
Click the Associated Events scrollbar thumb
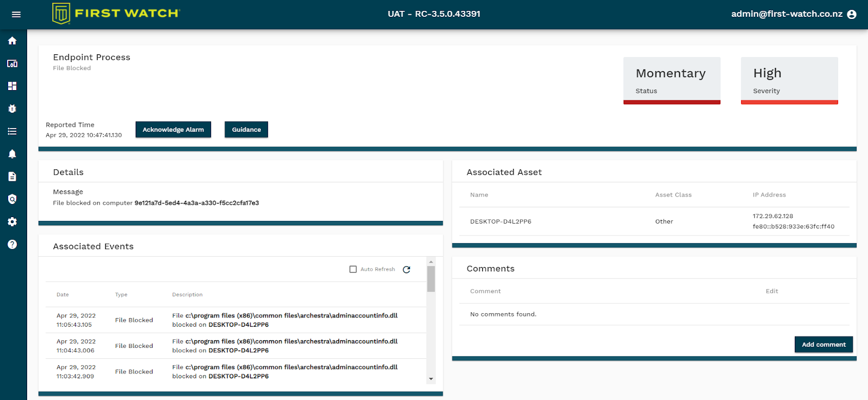click(x=431, y=279)
